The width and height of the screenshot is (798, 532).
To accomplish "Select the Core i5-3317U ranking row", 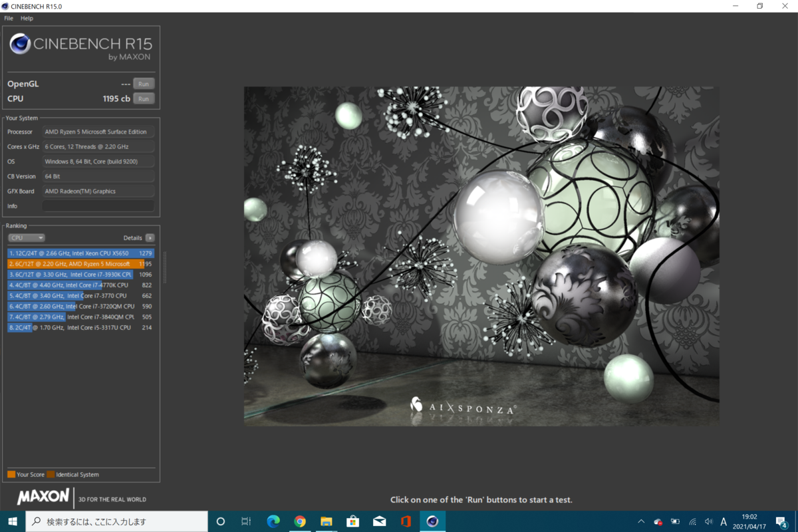I will [81, 327].
